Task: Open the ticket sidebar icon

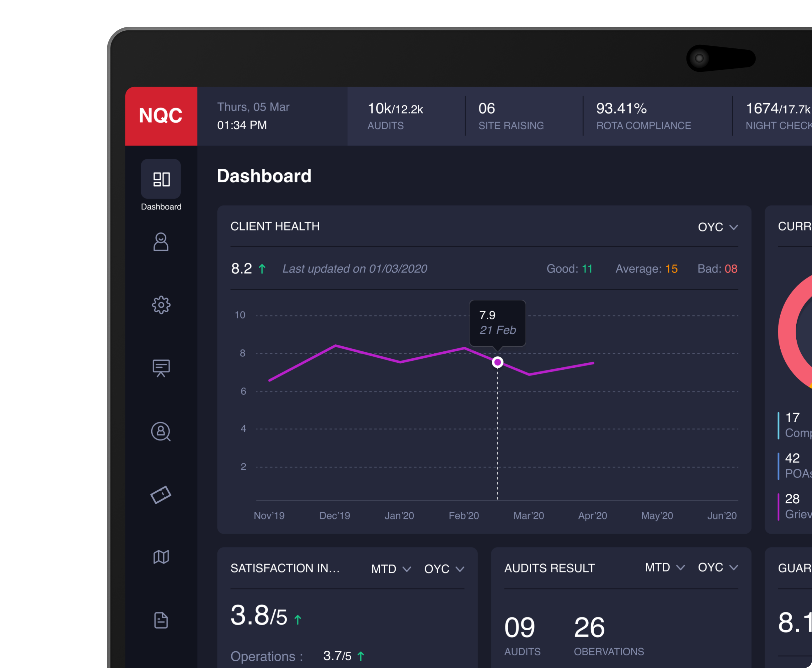Action: click(161, 494)
